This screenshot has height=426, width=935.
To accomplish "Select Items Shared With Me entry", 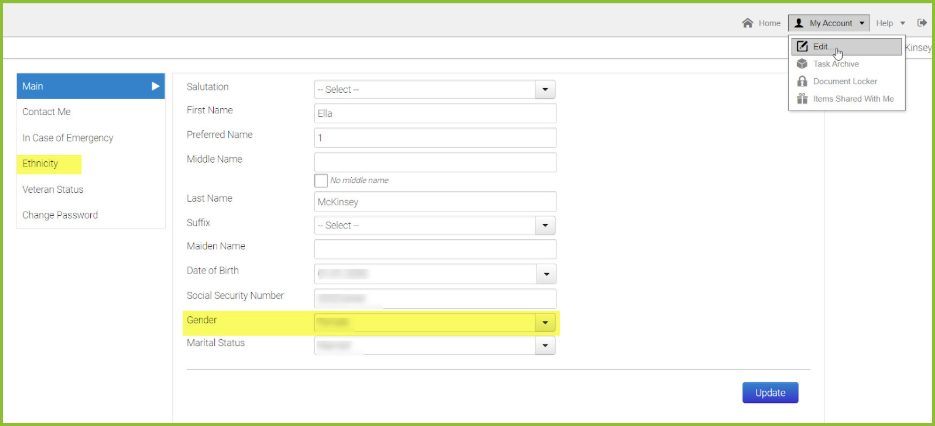I will click(846, 98).
